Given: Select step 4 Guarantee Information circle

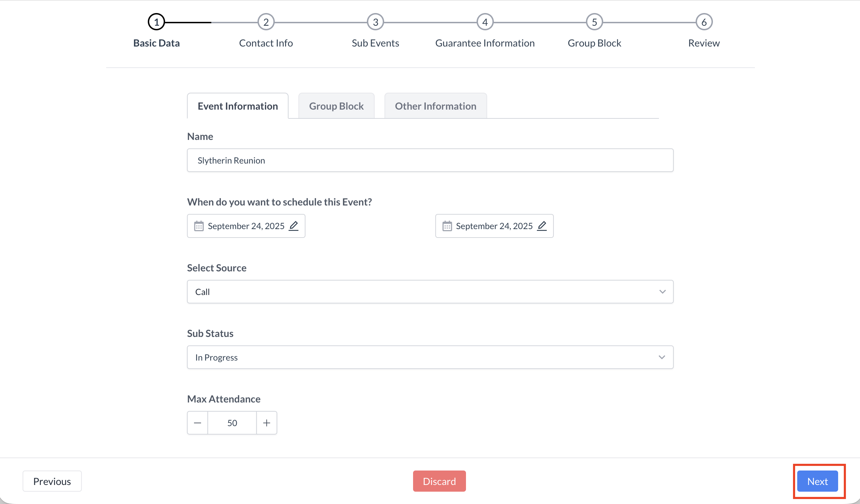Looking at the screenshot, I should click(x=485, y=22).
